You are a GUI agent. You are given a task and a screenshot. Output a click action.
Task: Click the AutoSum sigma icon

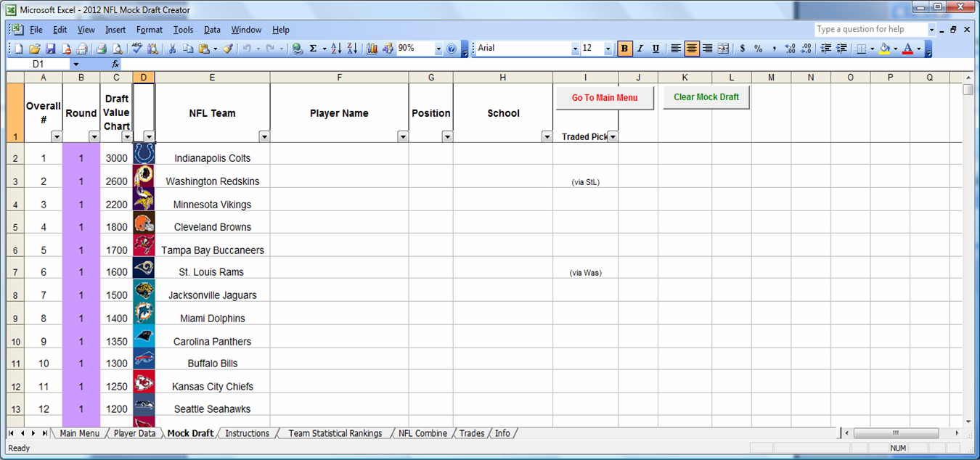(313, 49)
